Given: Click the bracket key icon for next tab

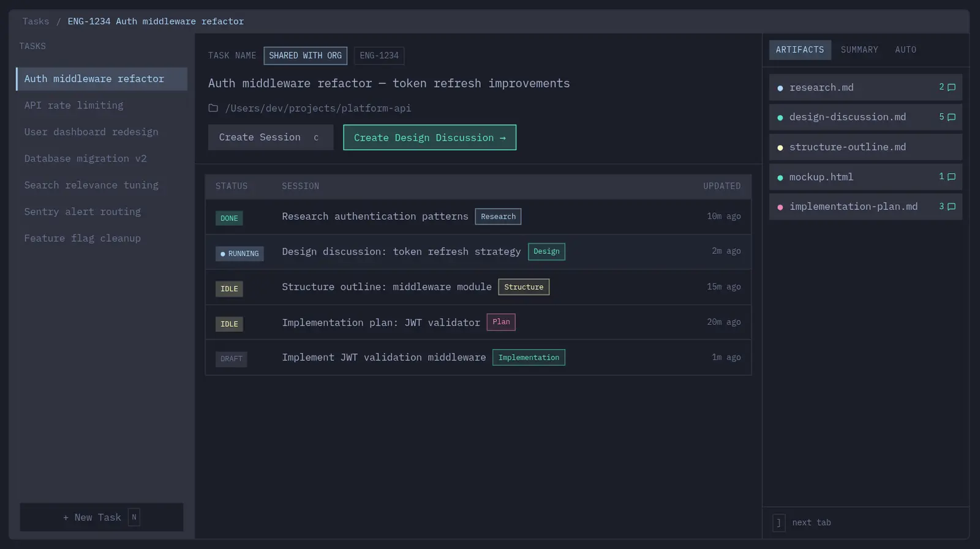Looking at the screenshot, I should [778, 523].
